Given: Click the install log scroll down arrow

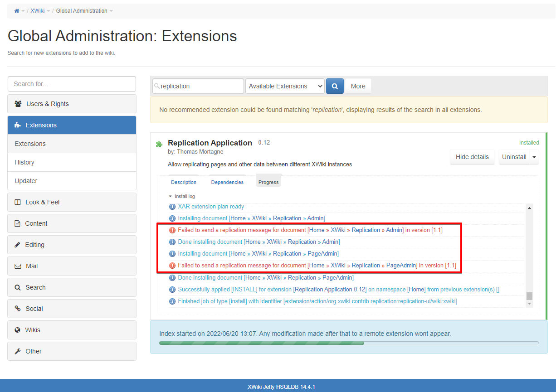Looking at the screenshot, I should click(x=529, y=304).
